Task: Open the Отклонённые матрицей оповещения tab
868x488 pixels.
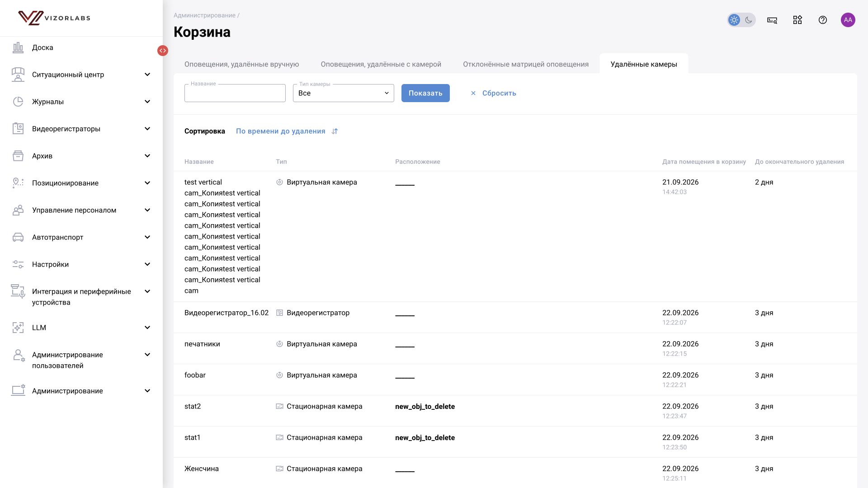Action: pyautogui.click(x=526, y=64)
